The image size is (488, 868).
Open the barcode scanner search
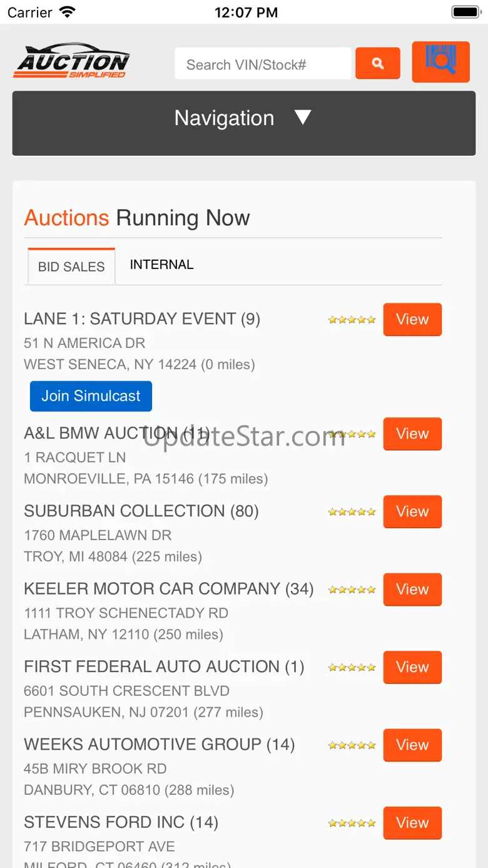click(440, 62)
